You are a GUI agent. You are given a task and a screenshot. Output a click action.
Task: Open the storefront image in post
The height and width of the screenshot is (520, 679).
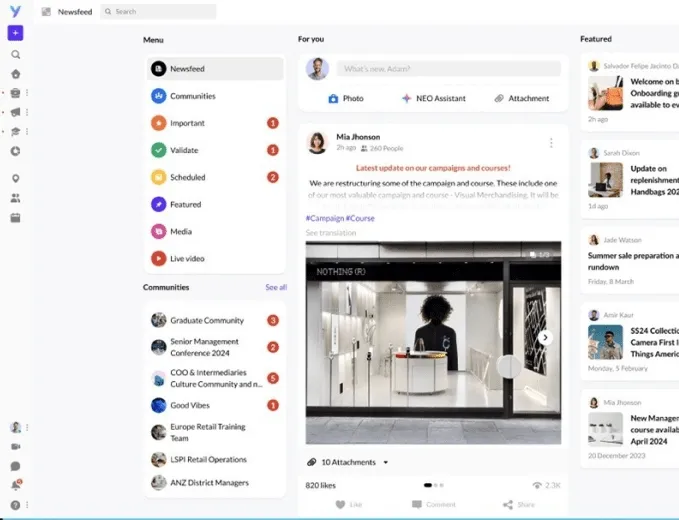(x=433, y=343)
